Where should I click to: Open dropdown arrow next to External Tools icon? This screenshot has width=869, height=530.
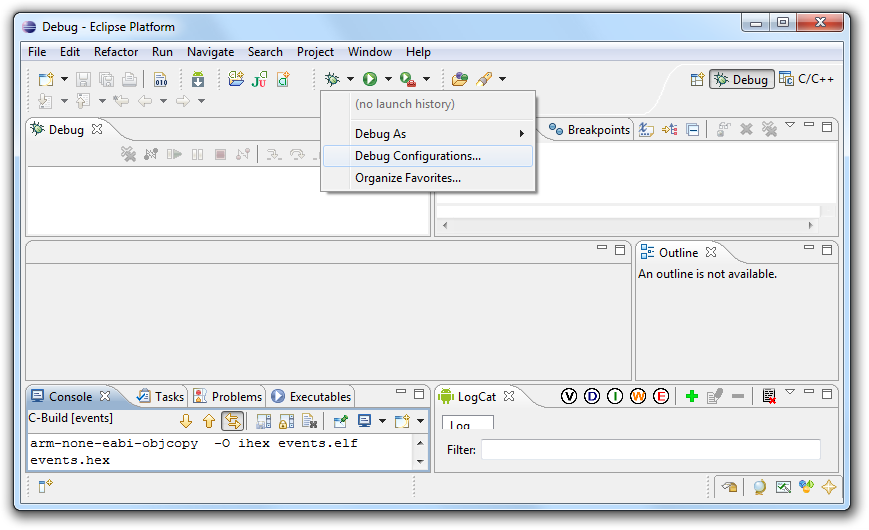pyautogui.click(x=426, y=79)
